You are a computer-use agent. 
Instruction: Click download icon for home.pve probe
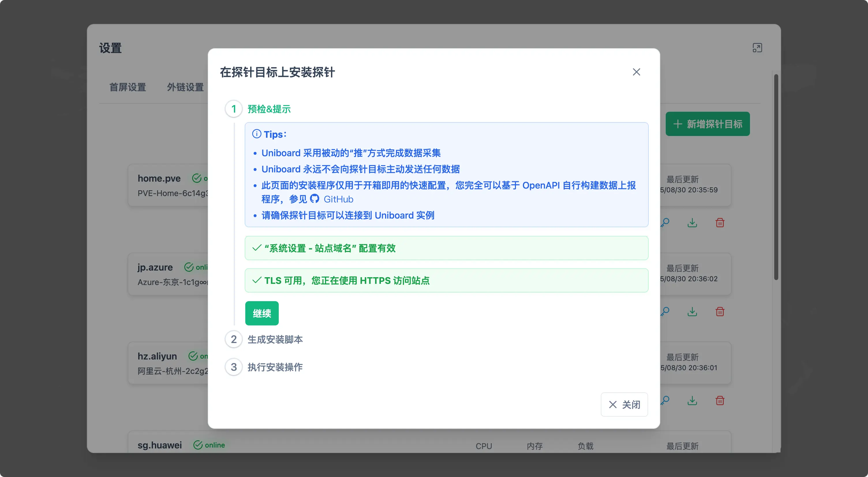(692, 223)
